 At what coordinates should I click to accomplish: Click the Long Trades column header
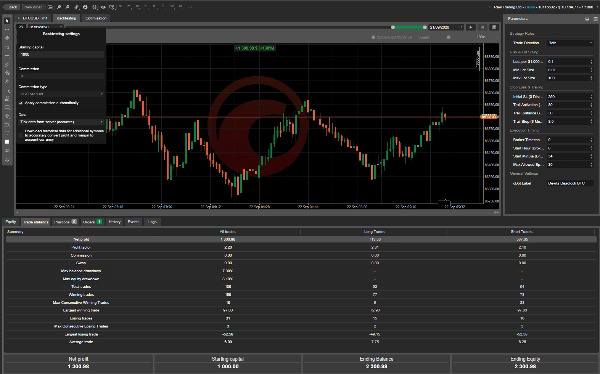(374, 232)
